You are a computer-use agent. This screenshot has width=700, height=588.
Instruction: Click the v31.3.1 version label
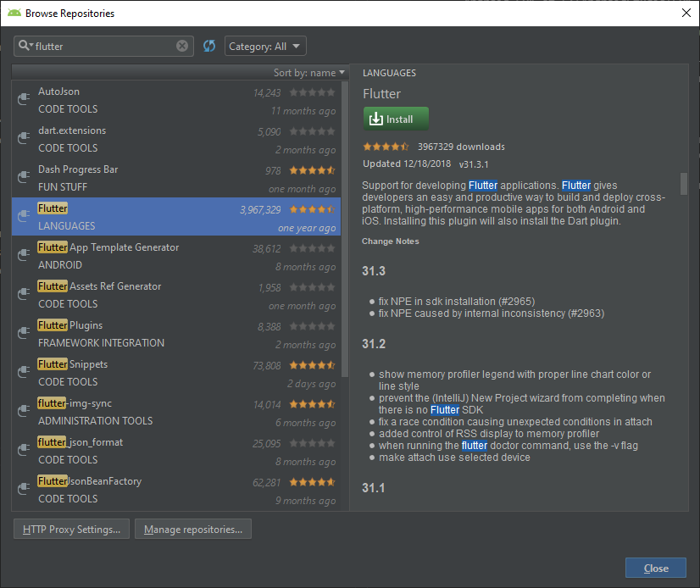474,164
